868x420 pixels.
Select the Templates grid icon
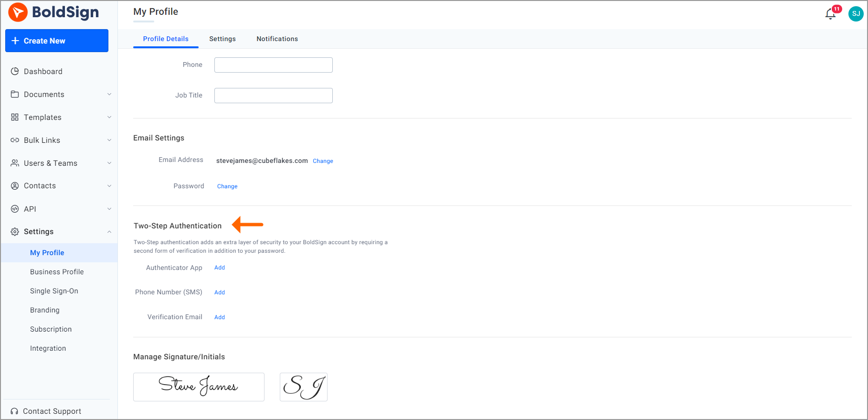click(15, 117)
